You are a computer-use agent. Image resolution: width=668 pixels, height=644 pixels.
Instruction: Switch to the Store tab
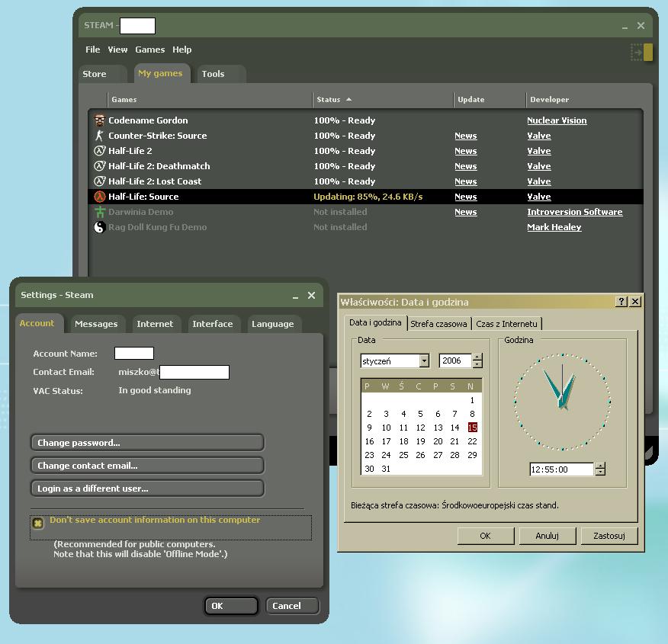[x=103, y=74]
